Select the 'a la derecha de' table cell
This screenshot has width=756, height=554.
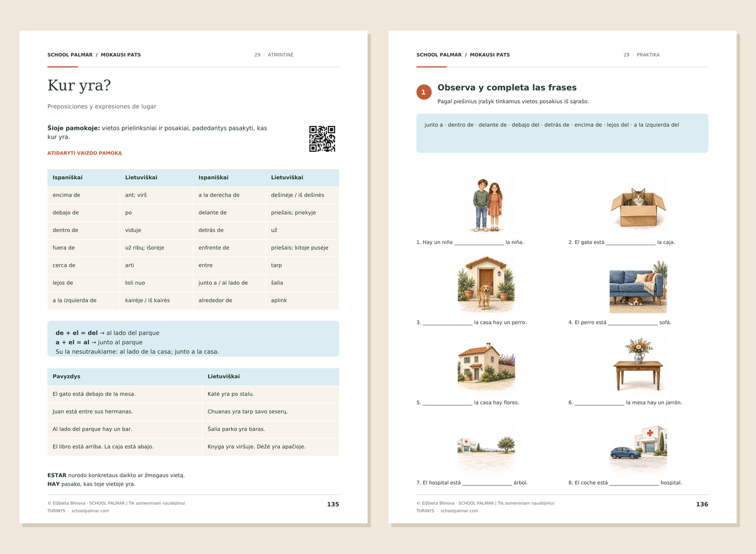[229, 195]
